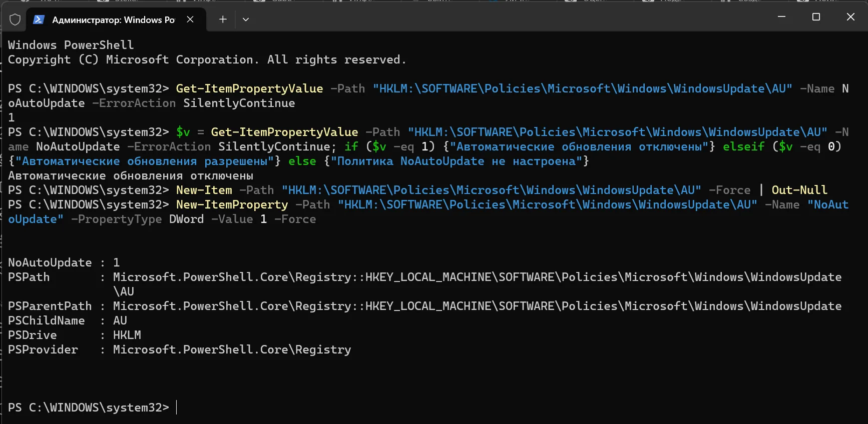Click the 'HKLM' value in PSDrive row
Screen dimensions: 868x424
pyautogui.click(x=127, y=335)
